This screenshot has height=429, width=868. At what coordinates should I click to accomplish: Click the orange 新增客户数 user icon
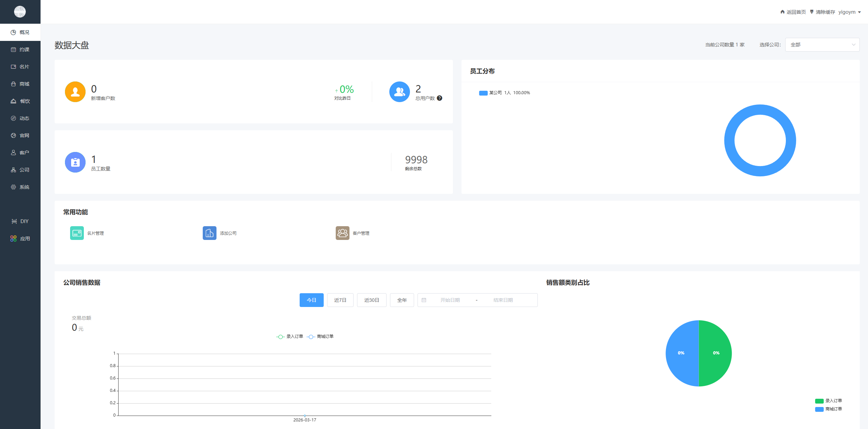point(75,92)
